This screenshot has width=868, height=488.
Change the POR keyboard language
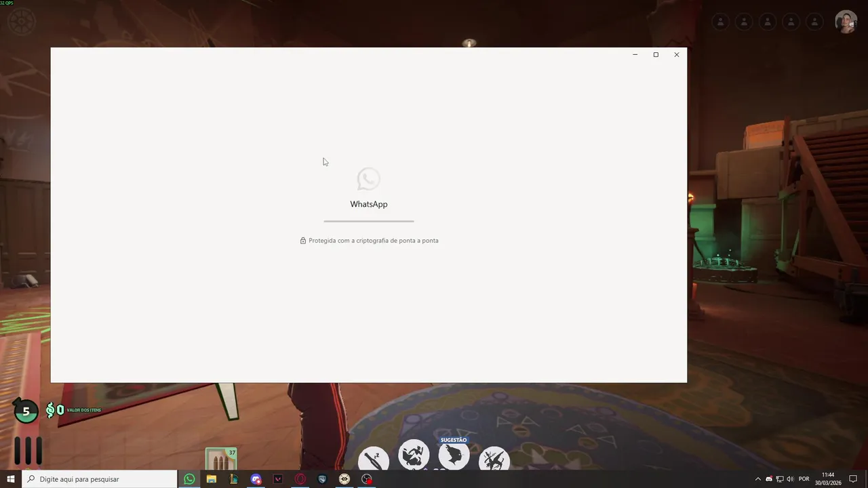(804, 479)
